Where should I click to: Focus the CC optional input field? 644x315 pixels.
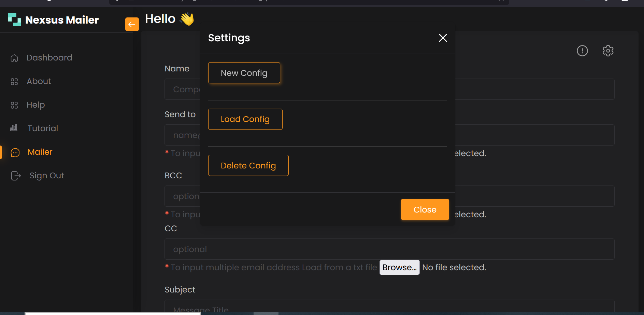(389, 249)
